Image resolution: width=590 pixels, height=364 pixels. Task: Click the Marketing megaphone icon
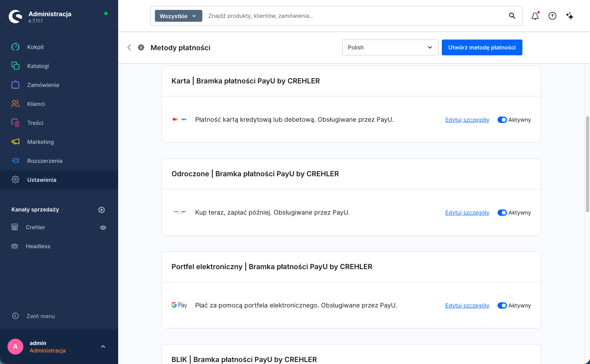tap(15, 141)
